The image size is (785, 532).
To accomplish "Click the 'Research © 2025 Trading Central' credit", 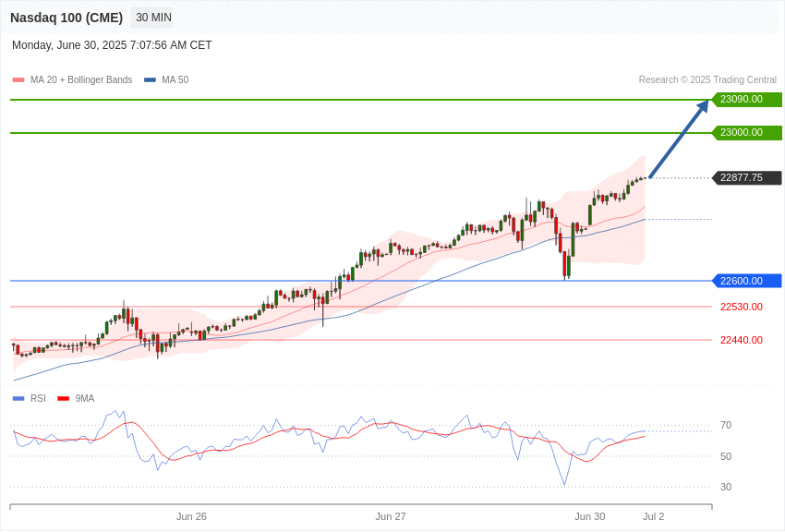I will (707, 79).
